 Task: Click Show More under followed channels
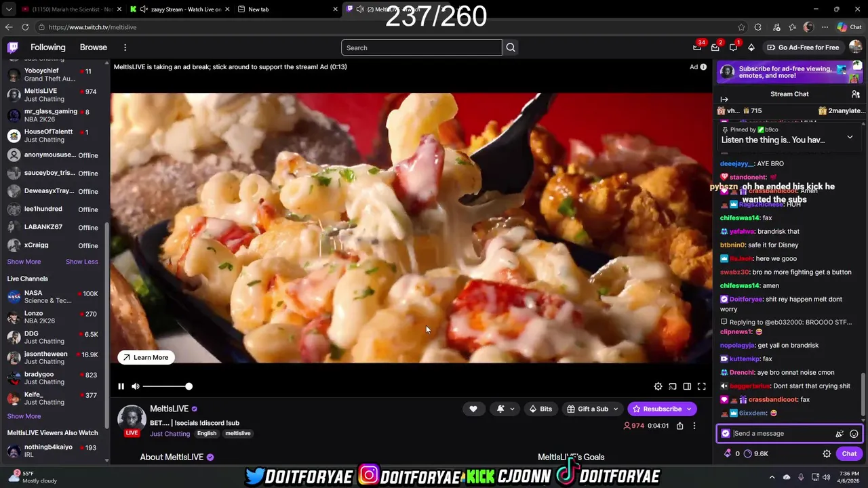[x=24, y=262]
